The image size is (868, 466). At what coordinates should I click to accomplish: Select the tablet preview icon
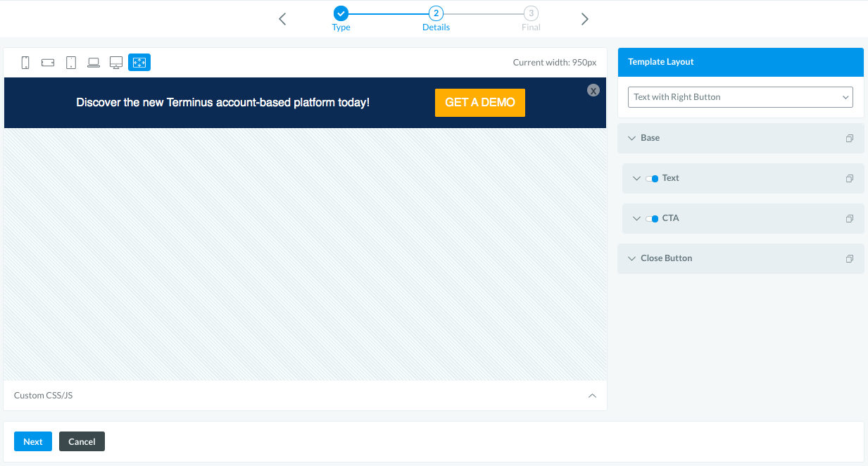(x=71, y=63)
